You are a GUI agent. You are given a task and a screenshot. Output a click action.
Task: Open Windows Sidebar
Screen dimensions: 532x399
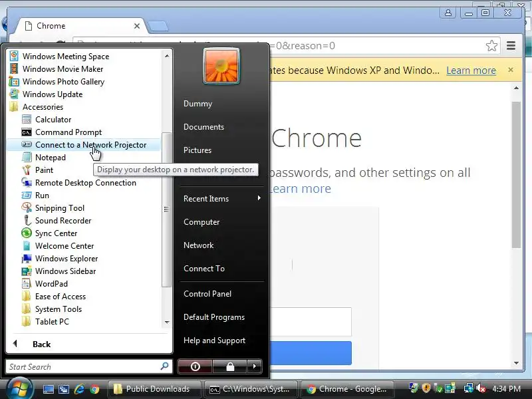[65, 271]
